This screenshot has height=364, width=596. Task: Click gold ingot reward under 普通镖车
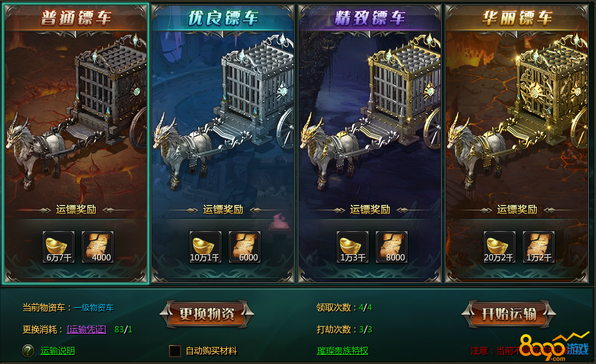pyautogui.click(x=59, y=247)
